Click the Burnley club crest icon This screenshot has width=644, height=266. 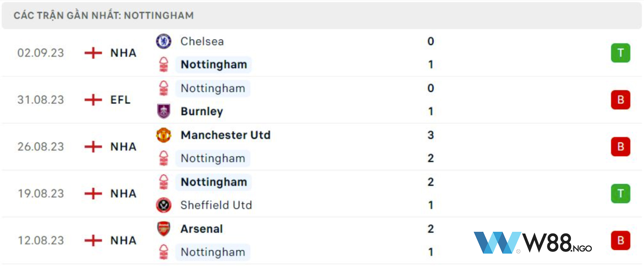pyautogui.click(x=164, y=111)
